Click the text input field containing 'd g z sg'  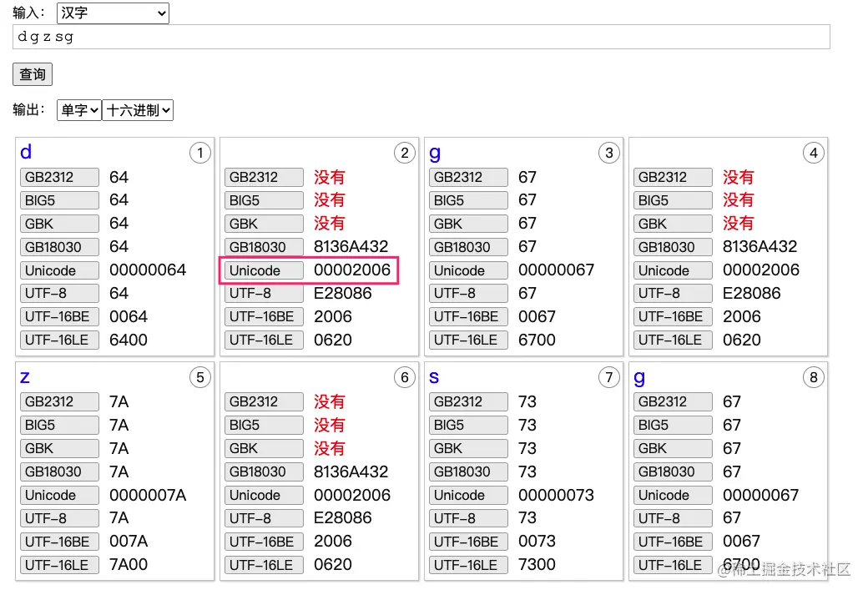[x=421, y=37]
